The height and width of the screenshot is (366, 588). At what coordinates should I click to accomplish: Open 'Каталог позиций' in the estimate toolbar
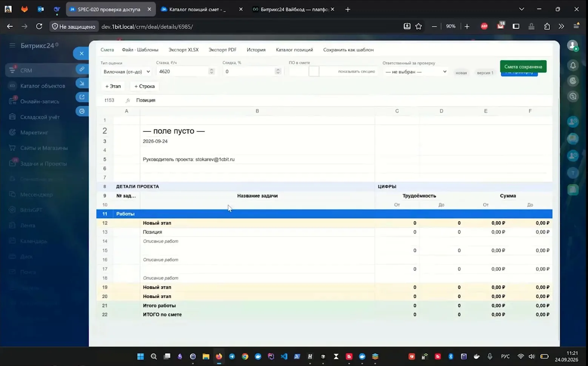pos(294,50)
